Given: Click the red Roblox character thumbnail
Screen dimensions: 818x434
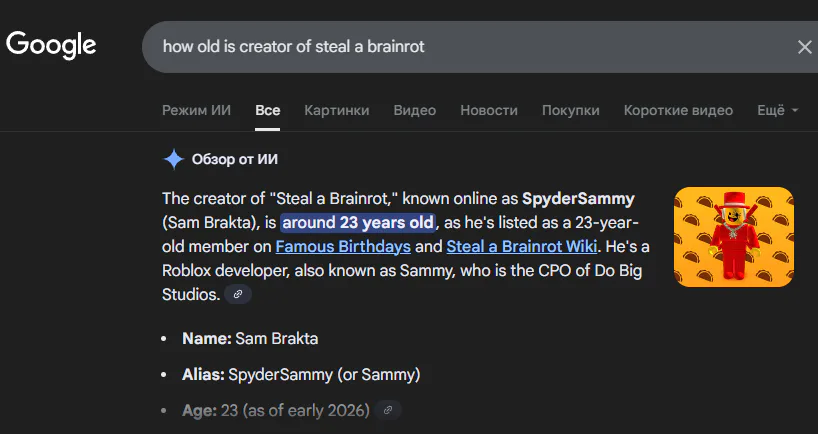Looking at the screenshot, I should pyautogui.click(x=733, y=237).
